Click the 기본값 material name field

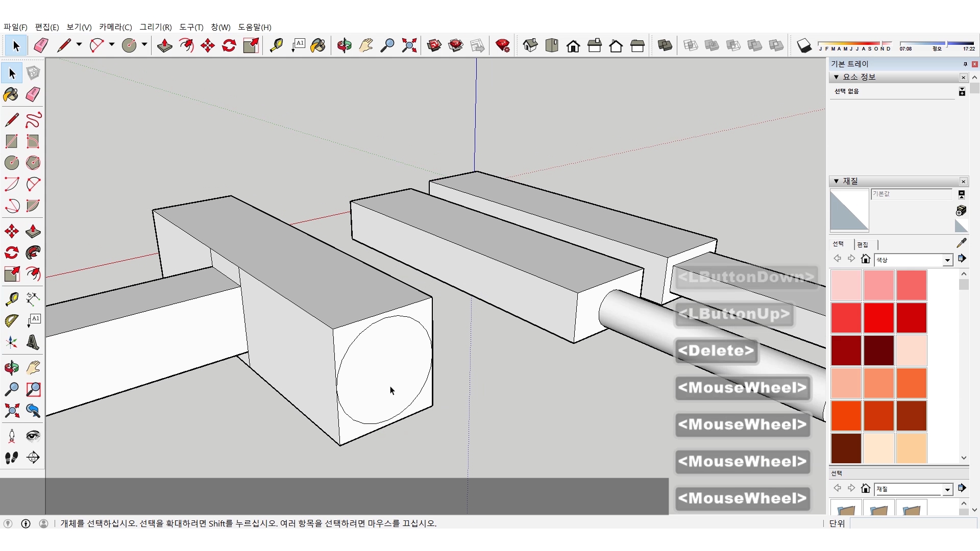coord(911,194)
